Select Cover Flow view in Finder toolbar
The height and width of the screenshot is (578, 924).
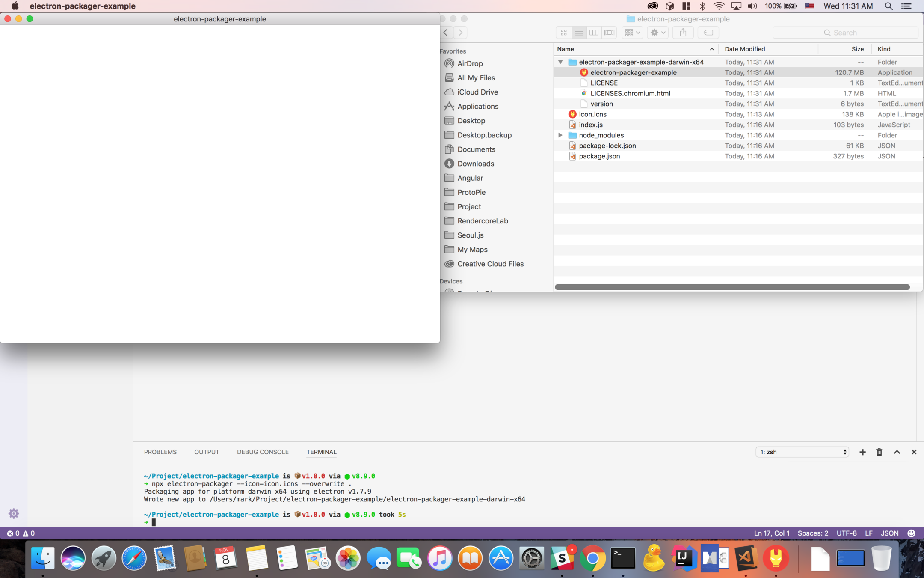(609, 33)
